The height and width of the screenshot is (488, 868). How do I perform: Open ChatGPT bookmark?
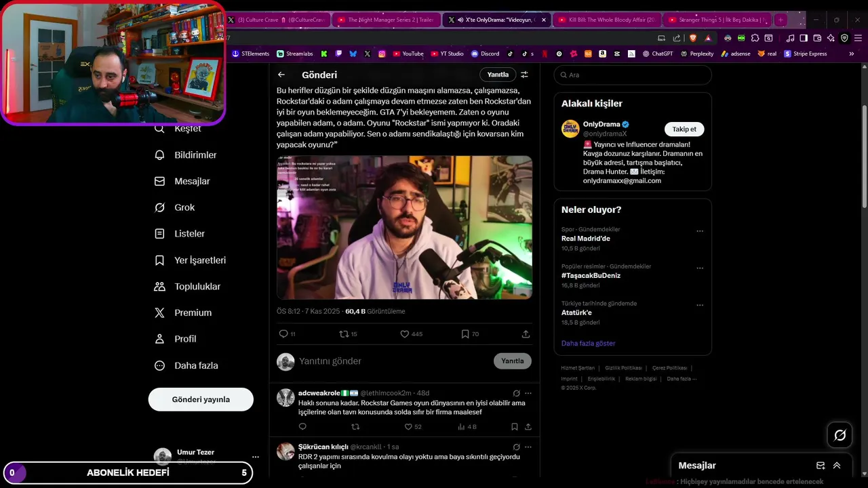658,54
